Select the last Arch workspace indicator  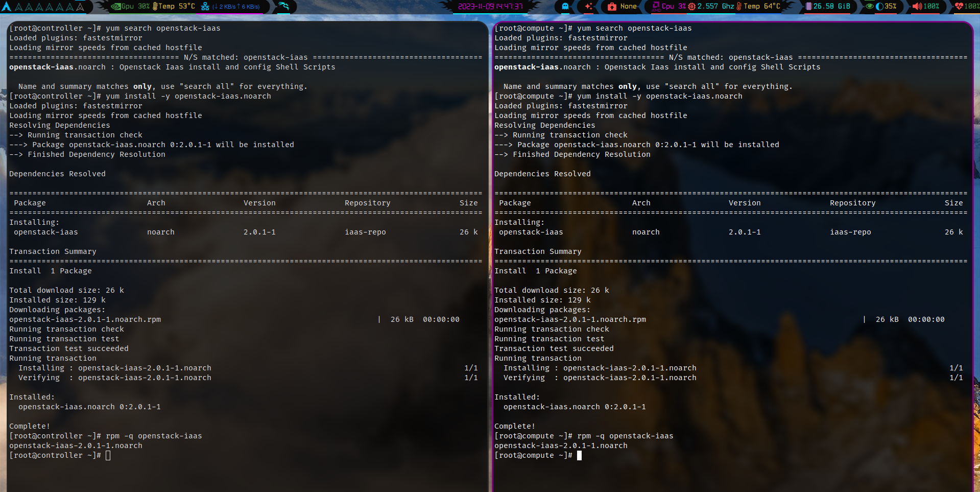[x=79, y=7]
